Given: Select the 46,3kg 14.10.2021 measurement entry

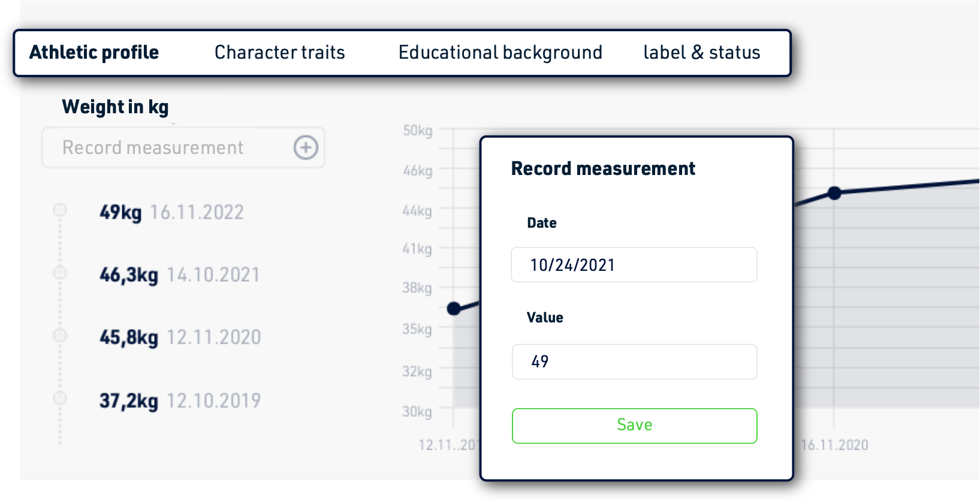Looking at the screenshot, I should (x=179, y=275).
